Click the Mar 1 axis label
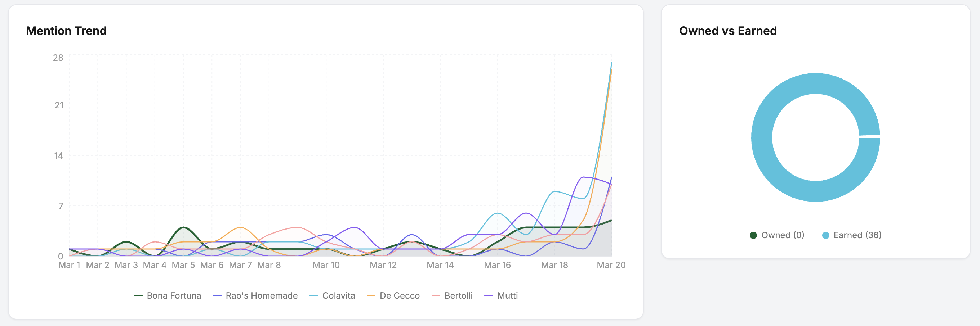This screenshot has height=326, width=980. point(69,265)
